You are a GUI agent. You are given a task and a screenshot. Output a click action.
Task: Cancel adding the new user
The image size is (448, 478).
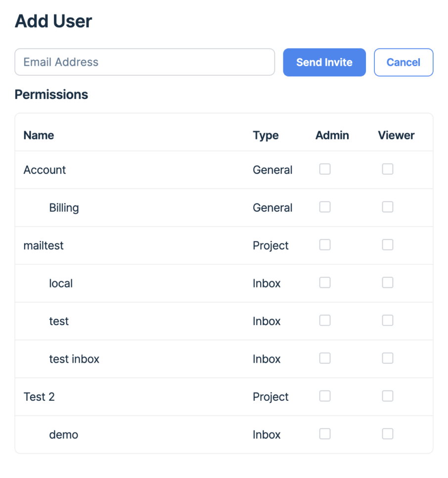(x=403, y=62)
